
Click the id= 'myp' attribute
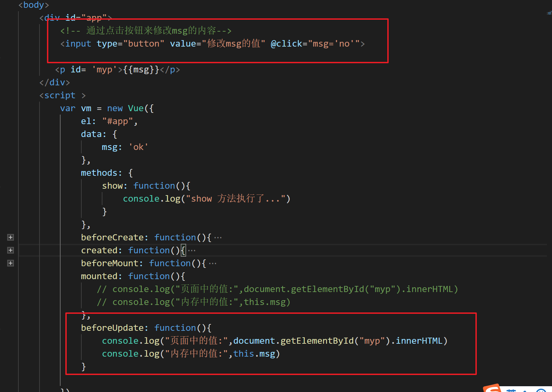[94, 69]
